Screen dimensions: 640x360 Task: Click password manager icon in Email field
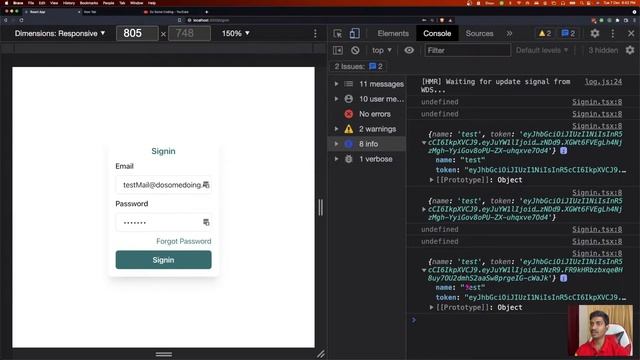point(206,185)
